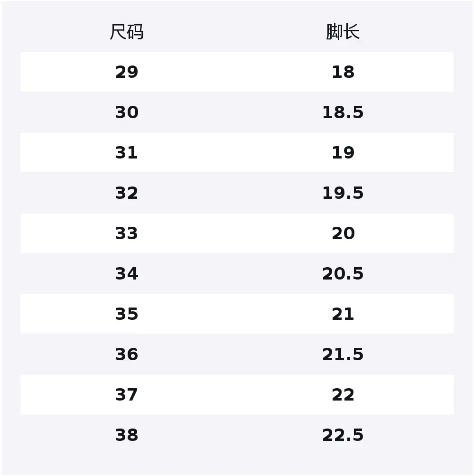This screenshot has width=474, height=476.
Task: Click the 18.5 foot length value
Action: click(x=343, y=112)
